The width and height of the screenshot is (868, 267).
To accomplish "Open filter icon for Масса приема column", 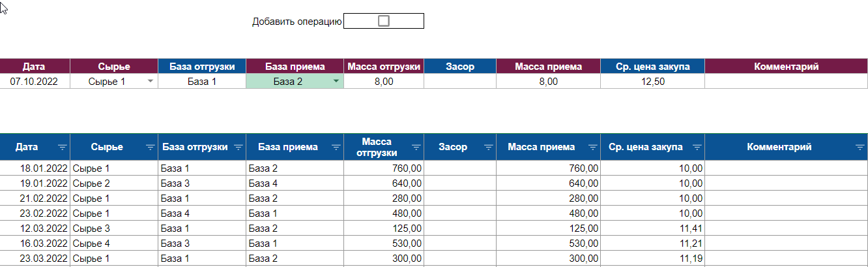I will click(x=593, y=148).
